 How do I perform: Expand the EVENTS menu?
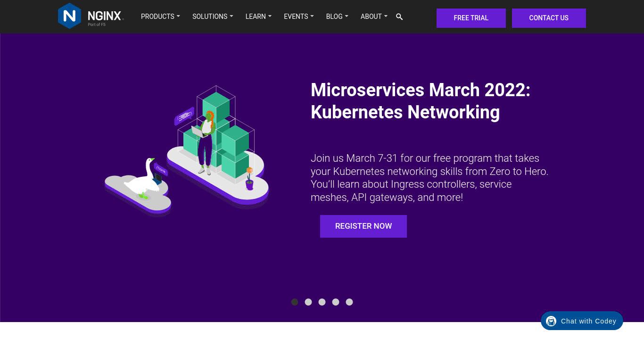tap(298, 17)
